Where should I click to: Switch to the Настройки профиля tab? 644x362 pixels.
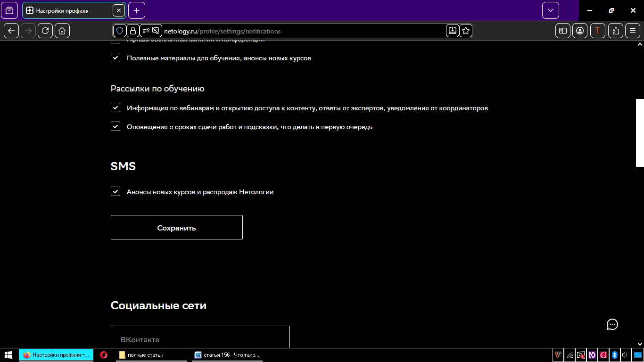click(67, 10)
